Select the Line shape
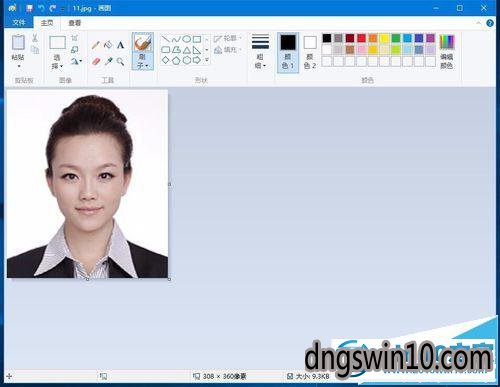The height and width of the screenshot is (387, 500). 166,39
